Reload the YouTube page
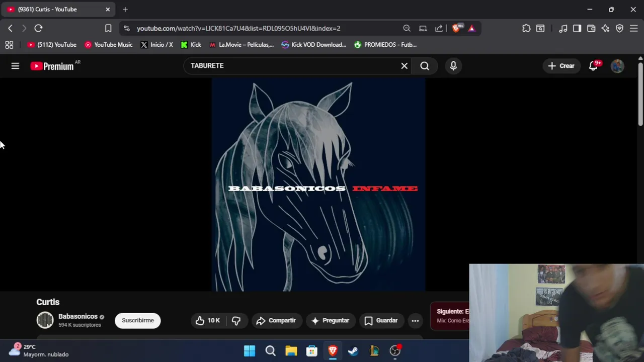 pyautogui.click(x=38, y=28)
